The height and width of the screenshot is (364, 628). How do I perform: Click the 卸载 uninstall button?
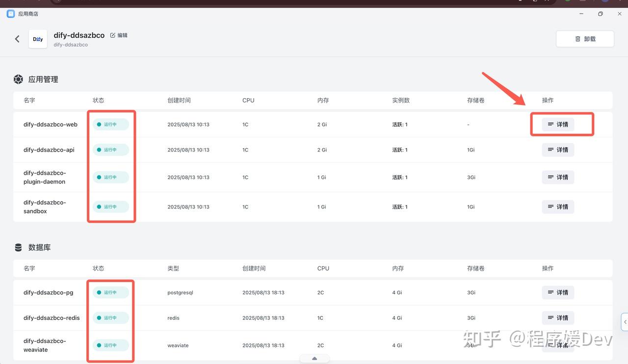coord(585,38)
